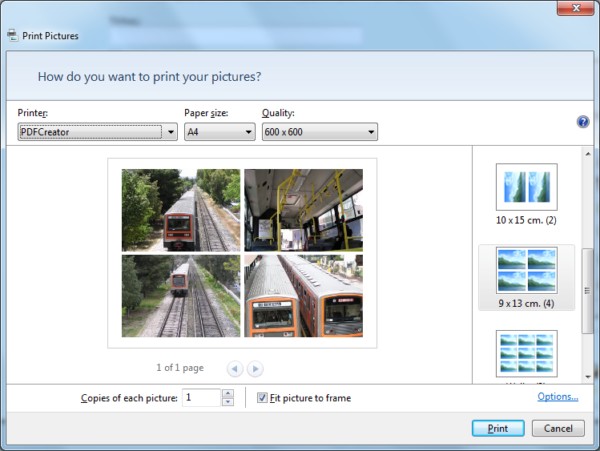Viewport: 600px width, 451px height.
Task: Click the 'How do you want to print your pictures?' heading
Action: coord(149,77)
